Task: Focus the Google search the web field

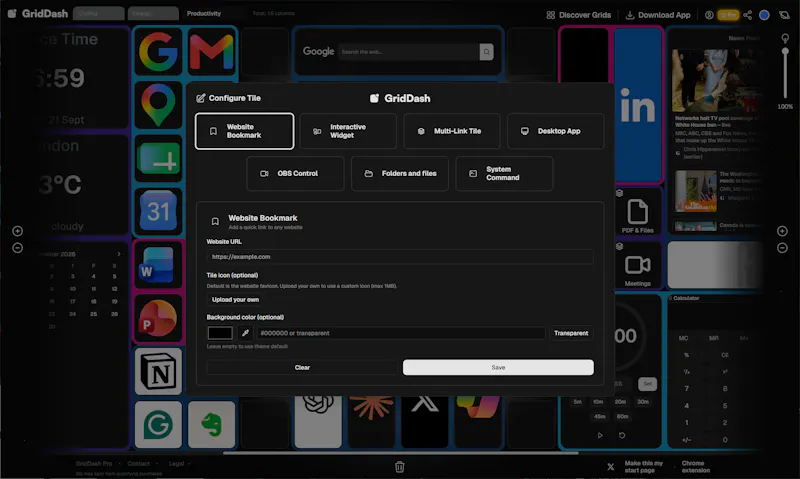Action: [409, 52]
